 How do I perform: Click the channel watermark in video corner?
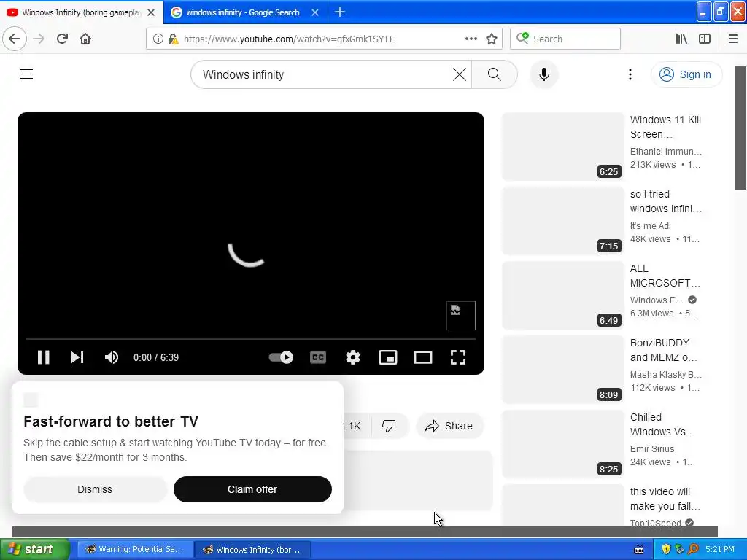tap(461, 315)
